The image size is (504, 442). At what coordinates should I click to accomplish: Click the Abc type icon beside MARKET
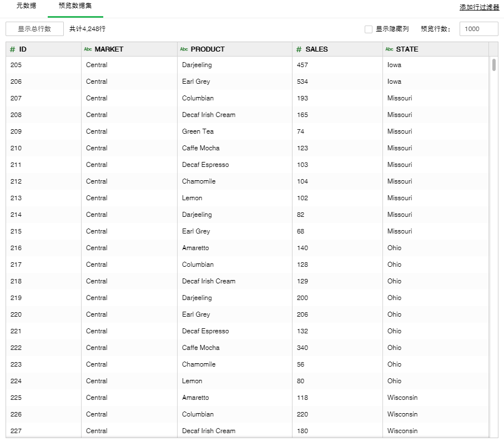pyautogui.click(x=88, y=49)
